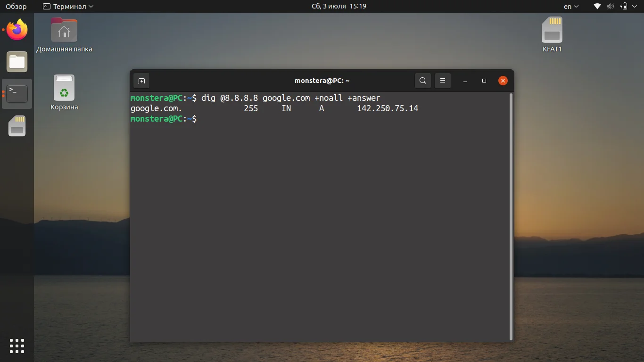Click the battery status icon
The height and width of the screenshot is (362, 644).
624,6
